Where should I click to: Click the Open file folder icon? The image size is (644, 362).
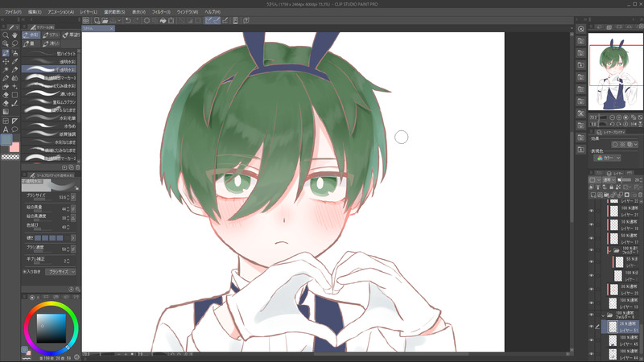pyautogui.click(x=105, y=20)
